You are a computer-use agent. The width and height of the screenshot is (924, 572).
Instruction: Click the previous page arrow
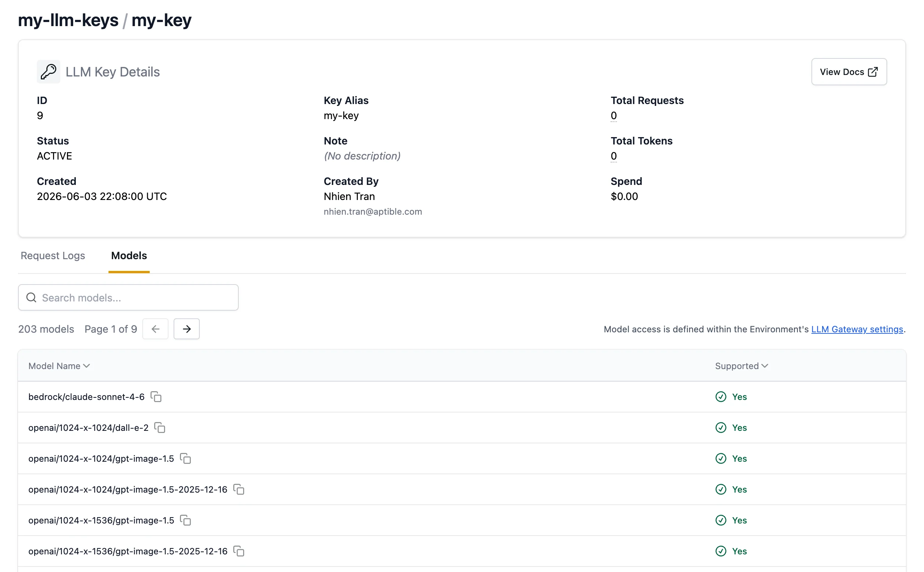tap(155, 329)
